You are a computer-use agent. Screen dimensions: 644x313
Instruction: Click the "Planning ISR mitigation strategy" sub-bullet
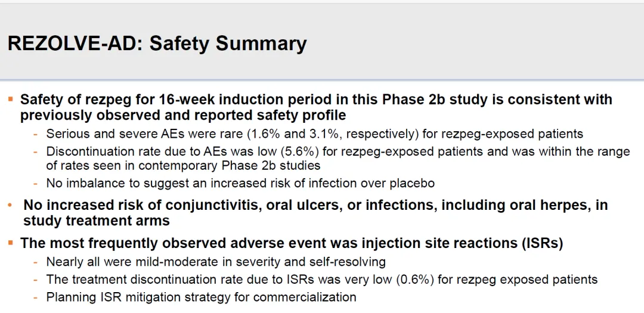(x=201, y=297)
